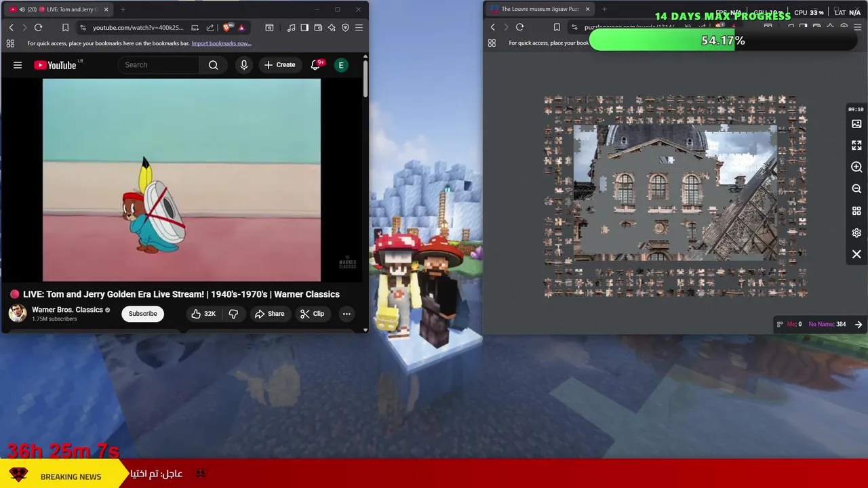Bookmark the puzzlegarage page
The height and width of the screenshot is (488, 868).
tap(556, 28)
